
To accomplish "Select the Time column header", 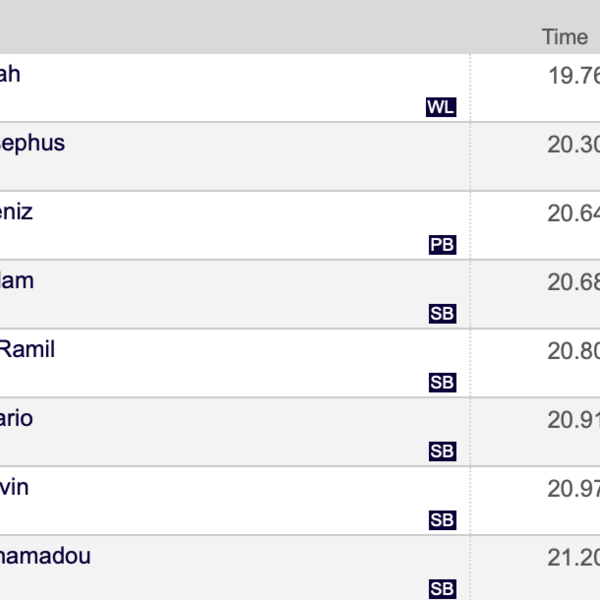I will pos(565,37).
